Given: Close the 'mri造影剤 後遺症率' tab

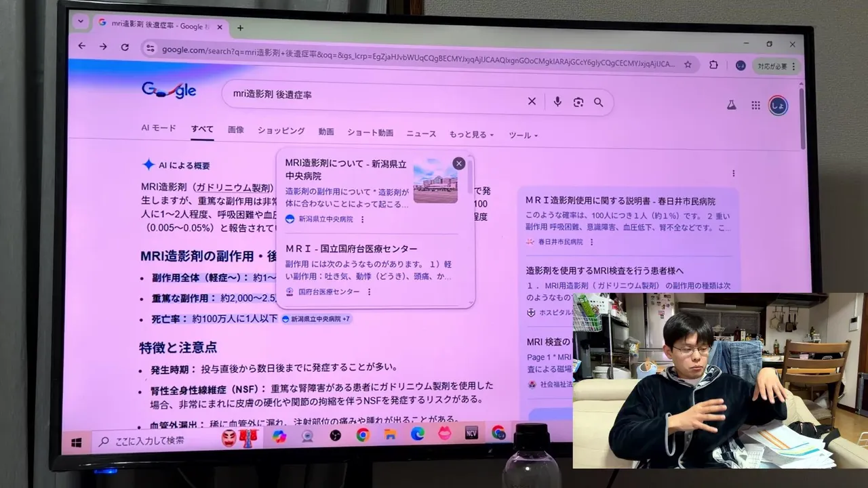Looking at the screenshot, I should click(x=221, y=26).
